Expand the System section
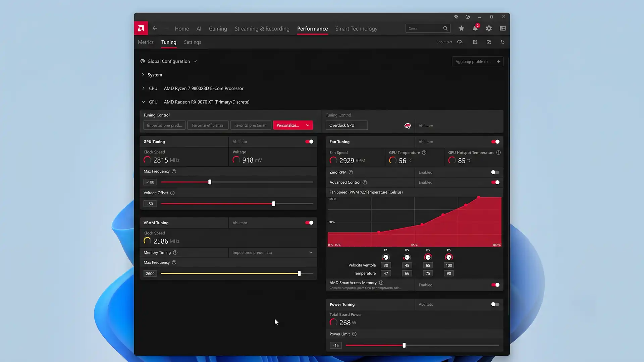Screen dimensions: 644x362 [x=143, y=75]
